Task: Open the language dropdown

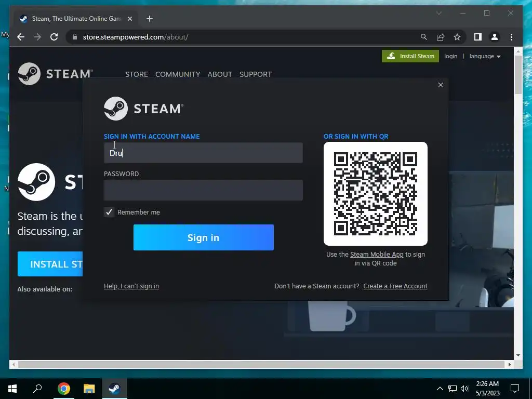Action: click(x=485, y=56)
